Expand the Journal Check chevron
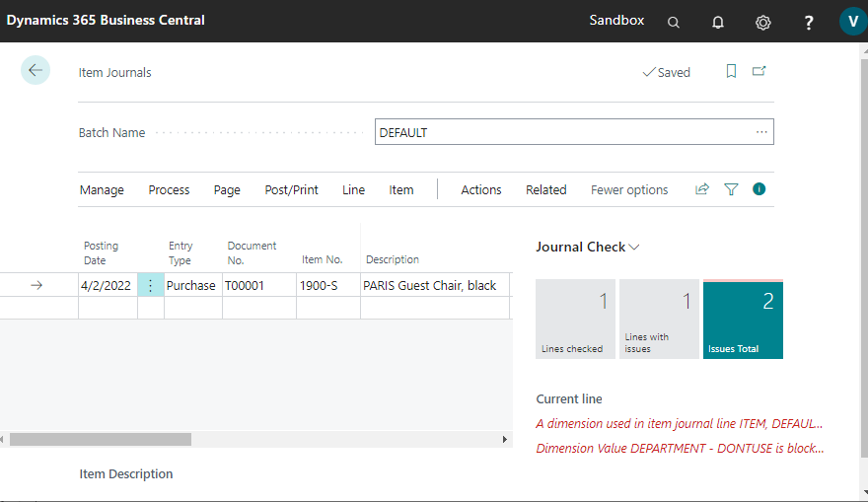The height and width of the screenshot is (502, 868). pyautogui.click(x=634, y=248)
